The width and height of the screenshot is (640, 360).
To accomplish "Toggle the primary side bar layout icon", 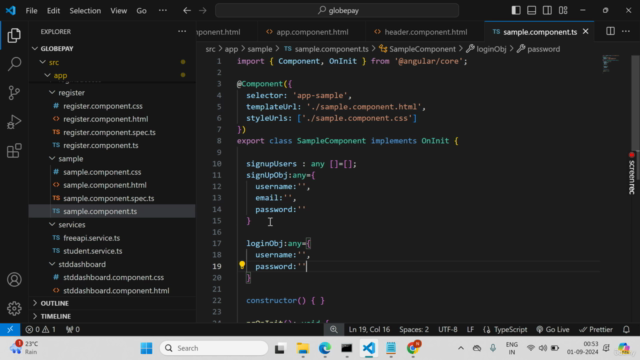I will (x=516, y=10).
